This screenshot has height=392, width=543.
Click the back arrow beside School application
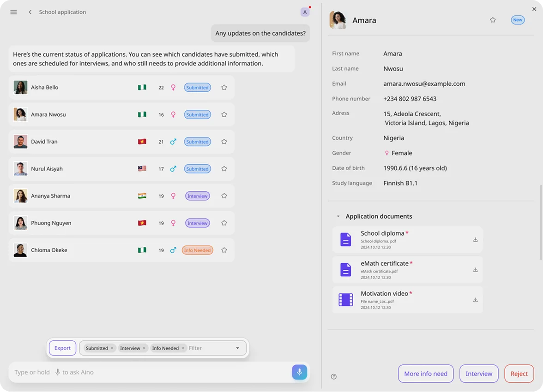pyautogui.click(x=30, y=12)
